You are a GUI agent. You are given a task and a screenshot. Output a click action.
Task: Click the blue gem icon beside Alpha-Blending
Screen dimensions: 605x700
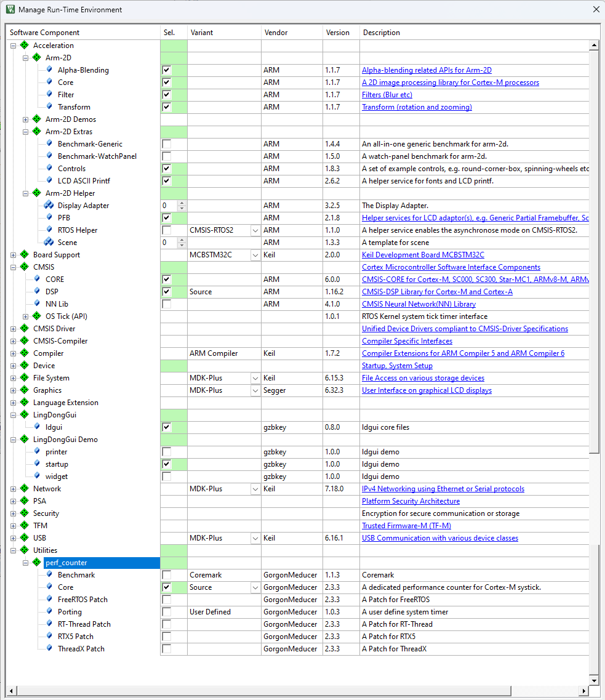49,70
